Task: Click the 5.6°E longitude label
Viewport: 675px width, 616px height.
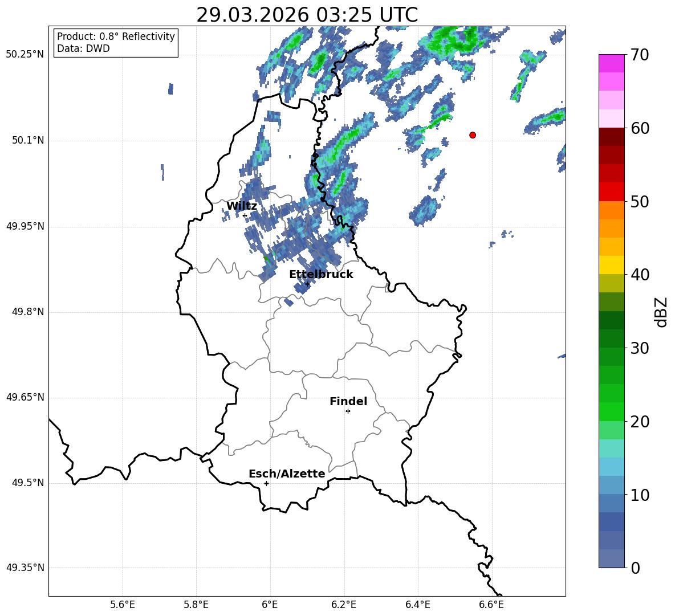Action: pos(123,605)
